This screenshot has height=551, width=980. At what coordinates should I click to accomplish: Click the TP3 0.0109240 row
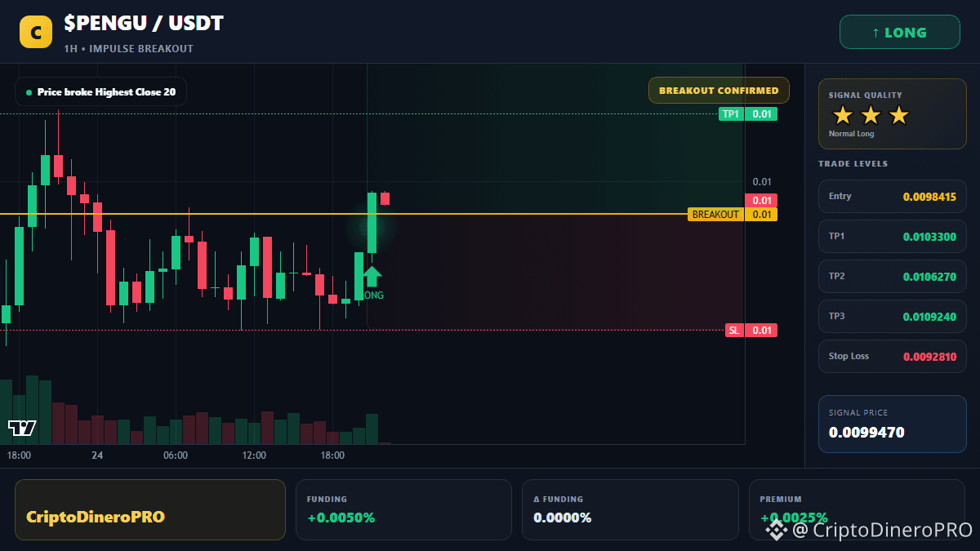(892, 316)
